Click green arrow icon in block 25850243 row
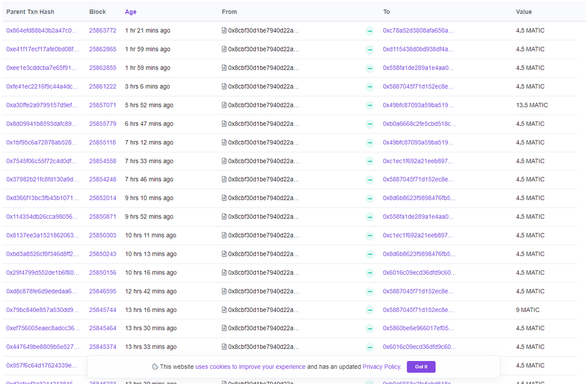 click(370, 254)
